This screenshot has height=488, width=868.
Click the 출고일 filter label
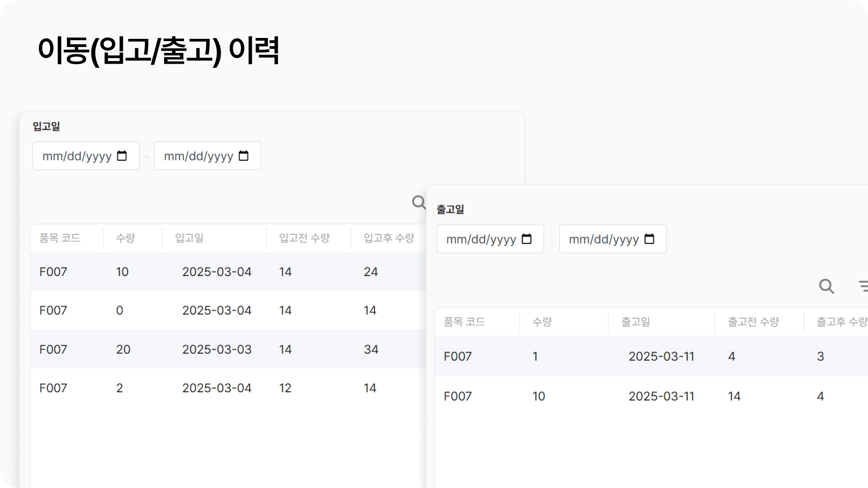450,210
